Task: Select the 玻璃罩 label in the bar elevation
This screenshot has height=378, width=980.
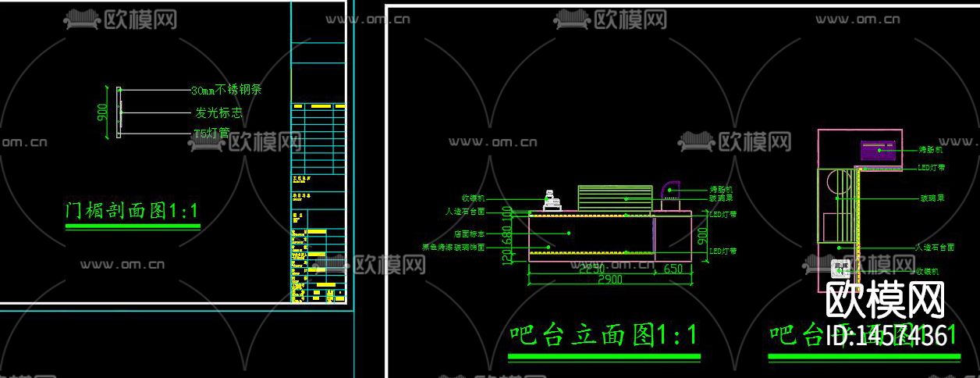Action: (720, 198)
